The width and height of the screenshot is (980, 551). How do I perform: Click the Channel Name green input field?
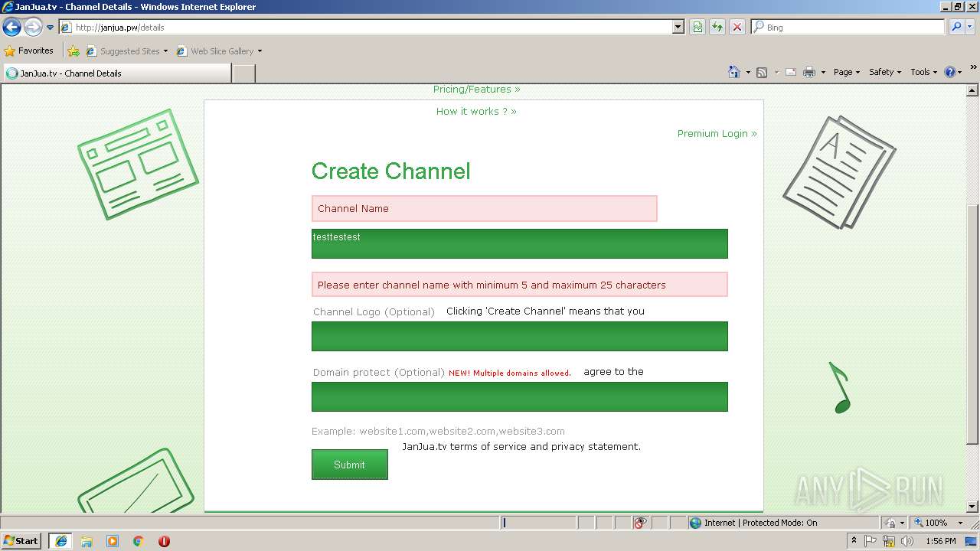520,244
